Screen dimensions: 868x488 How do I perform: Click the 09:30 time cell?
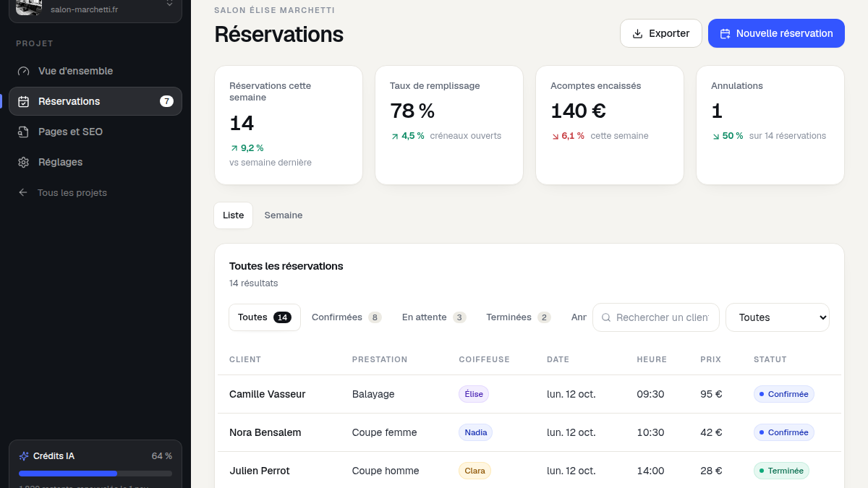point(650,394)
